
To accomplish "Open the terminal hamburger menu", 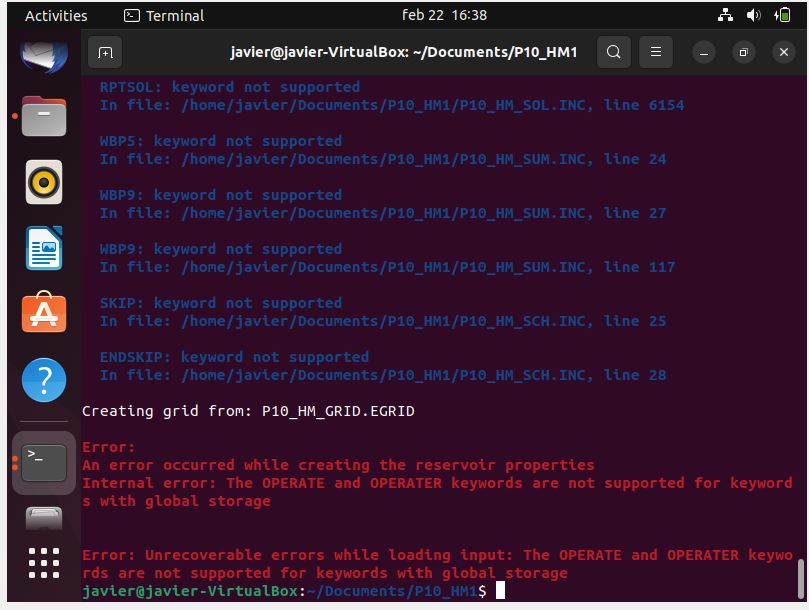I will (656, 52).
